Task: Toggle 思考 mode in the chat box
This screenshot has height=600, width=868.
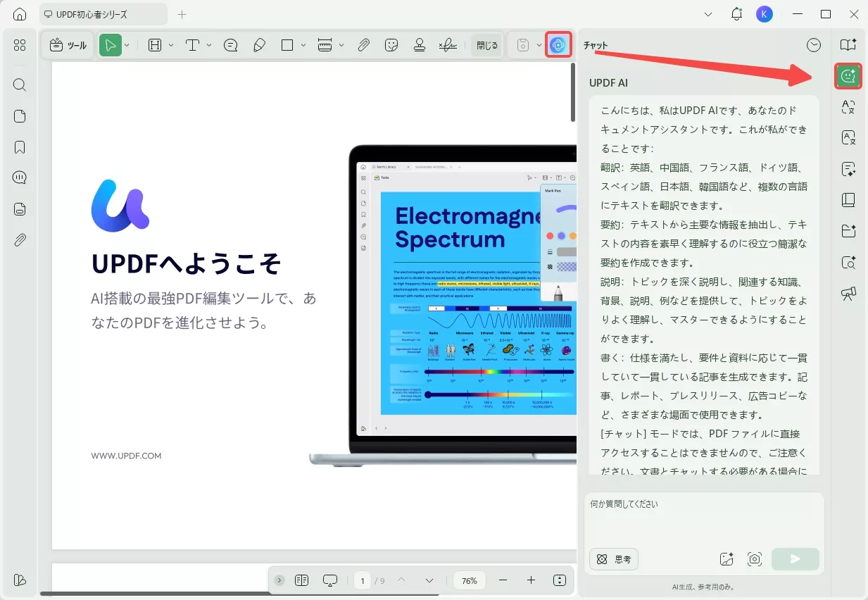Action: 613,558
